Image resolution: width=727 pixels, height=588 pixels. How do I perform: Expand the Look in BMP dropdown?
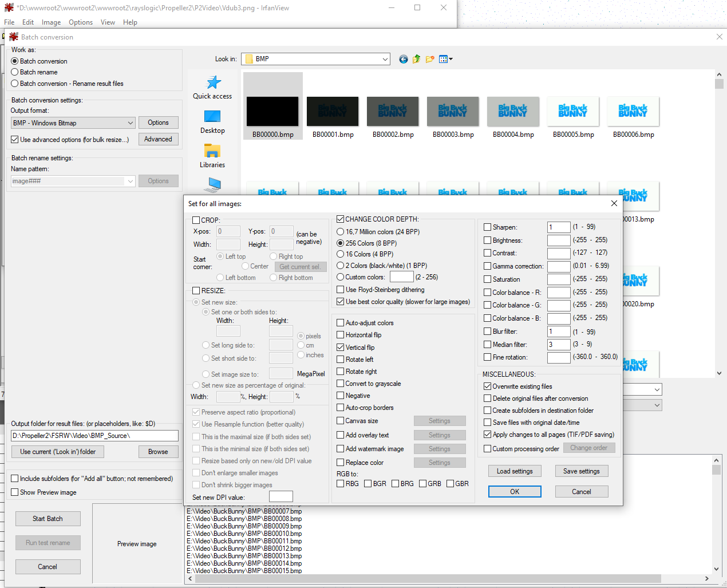point(385,59)
